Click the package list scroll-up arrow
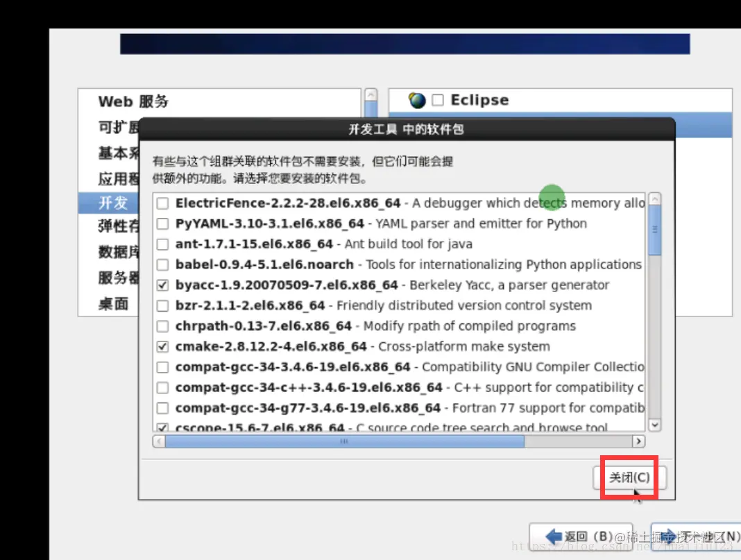This screenshot has height=560, width=741. 654,199
